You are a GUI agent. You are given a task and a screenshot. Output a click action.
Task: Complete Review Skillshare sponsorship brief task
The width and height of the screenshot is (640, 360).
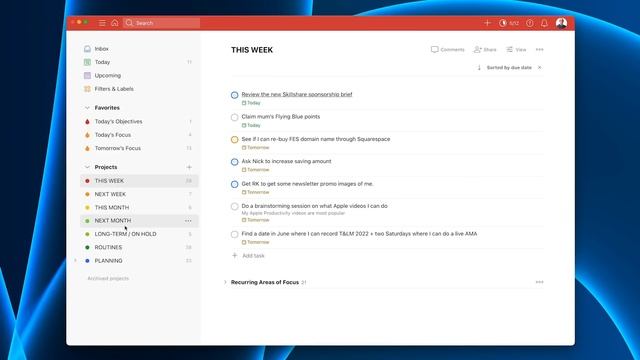point(234,95)
